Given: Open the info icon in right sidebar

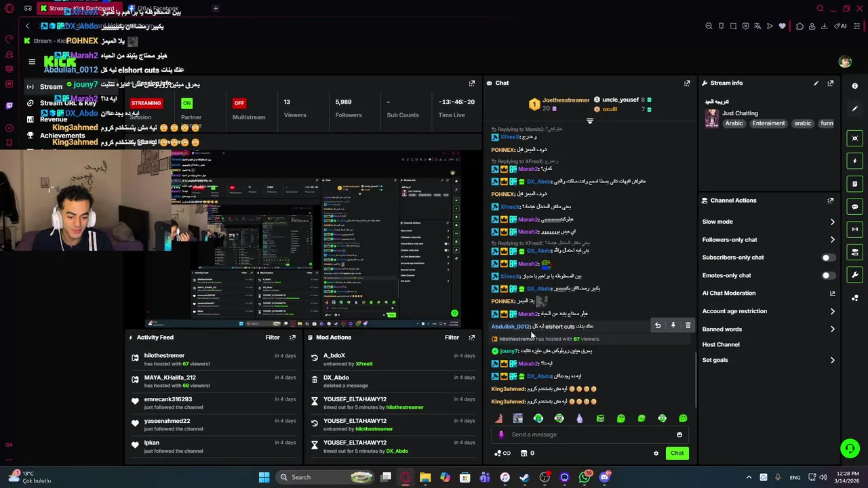Looking at the screenshot, I should pyautogui.click(x=855, y=86).
